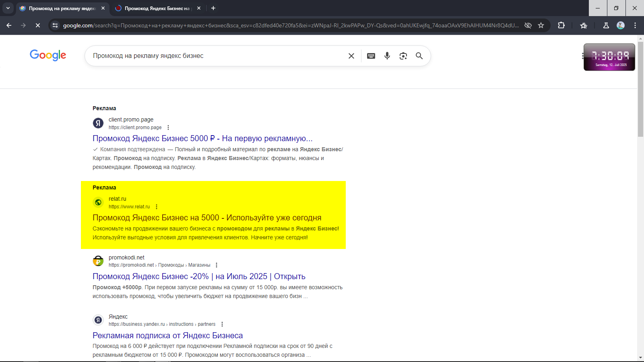This screenshot has height=362, width=644.
Task: Click the relat.ru globe favicon
Action: 98,202
